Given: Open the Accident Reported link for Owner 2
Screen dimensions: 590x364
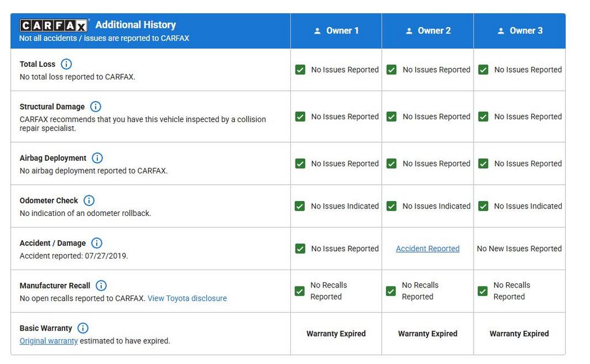Looking at the screenshot, I should pos(428,249).
